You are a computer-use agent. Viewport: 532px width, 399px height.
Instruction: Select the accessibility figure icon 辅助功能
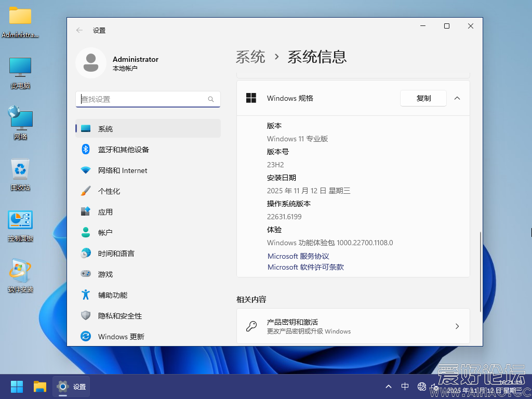point(86,295)
